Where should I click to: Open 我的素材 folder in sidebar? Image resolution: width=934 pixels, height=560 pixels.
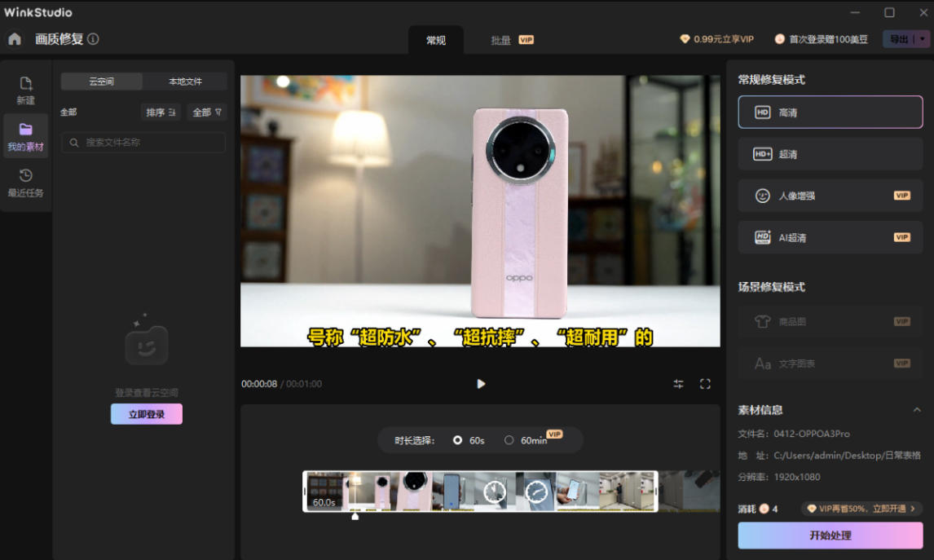[26, 137]
